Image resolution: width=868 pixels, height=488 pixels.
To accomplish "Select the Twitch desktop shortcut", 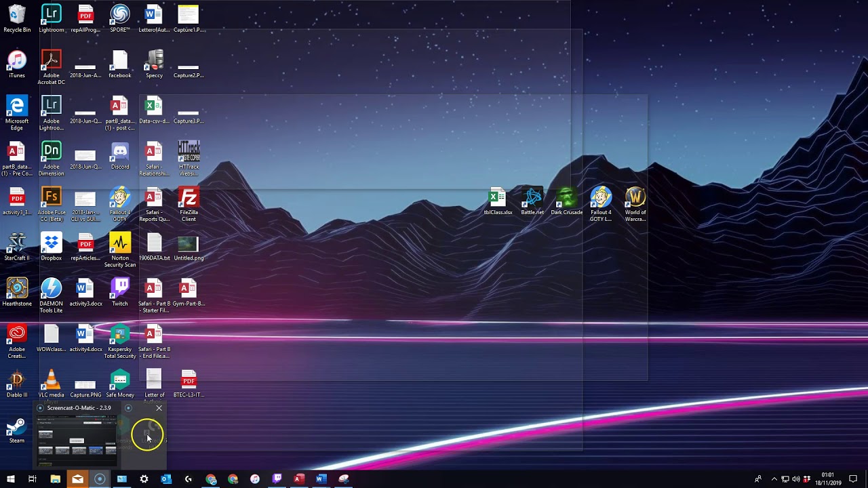I will (120, 292).
